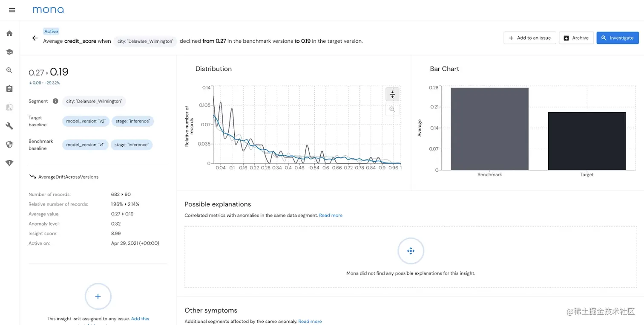Click the Benchmark bar in Bar Chart
The width and height of the screenshot is (644, 325).
490,129
